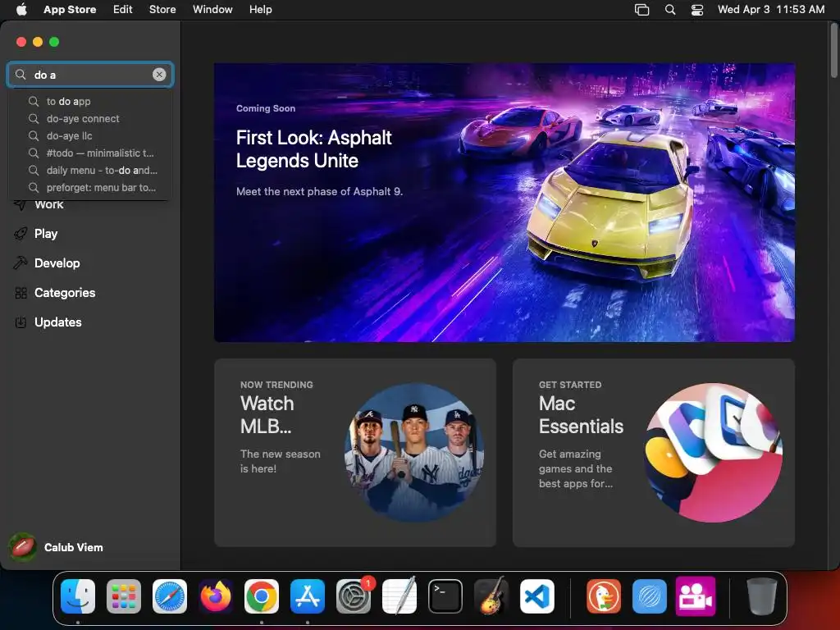Launch DuckDuckGo browser from the Dock
This screenshot has height=630, width=840.
[604, 596]
